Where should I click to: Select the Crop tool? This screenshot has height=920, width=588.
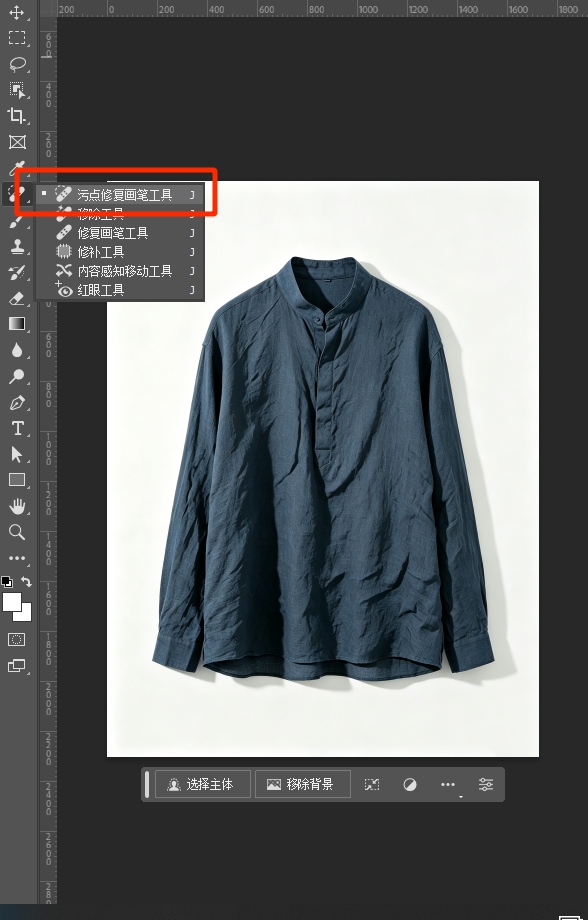tap(16, 116)
